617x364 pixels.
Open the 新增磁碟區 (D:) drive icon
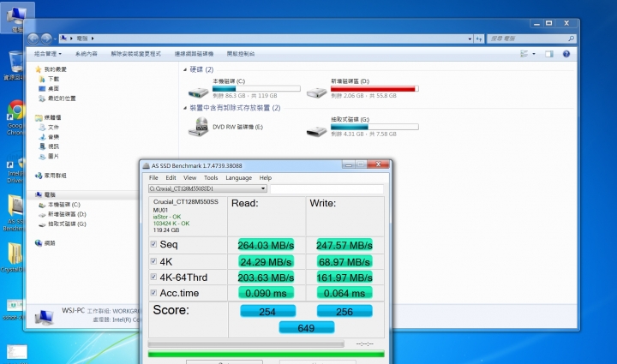click(317, 92)
